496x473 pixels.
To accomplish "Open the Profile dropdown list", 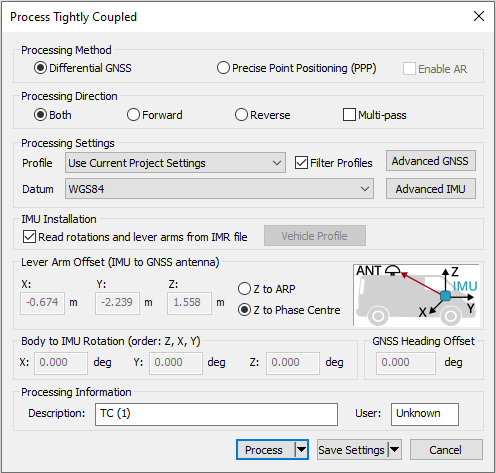I will 175,163.
